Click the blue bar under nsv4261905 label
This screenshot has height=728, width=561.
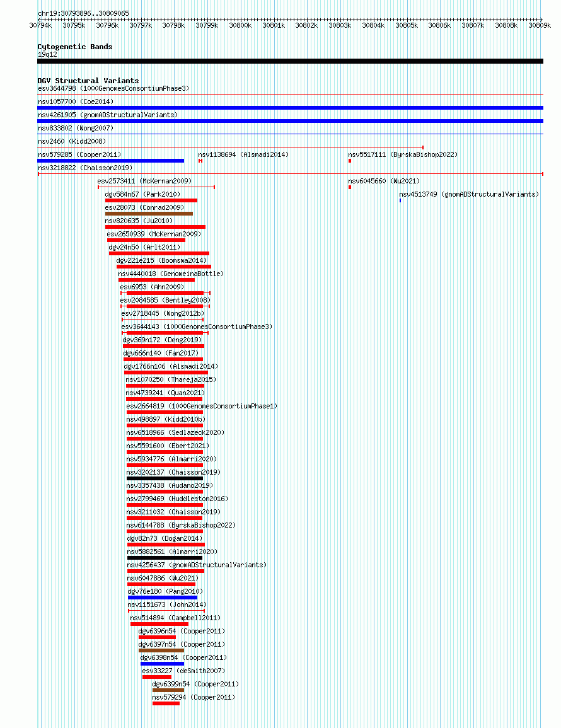click(x=290, y=121)
